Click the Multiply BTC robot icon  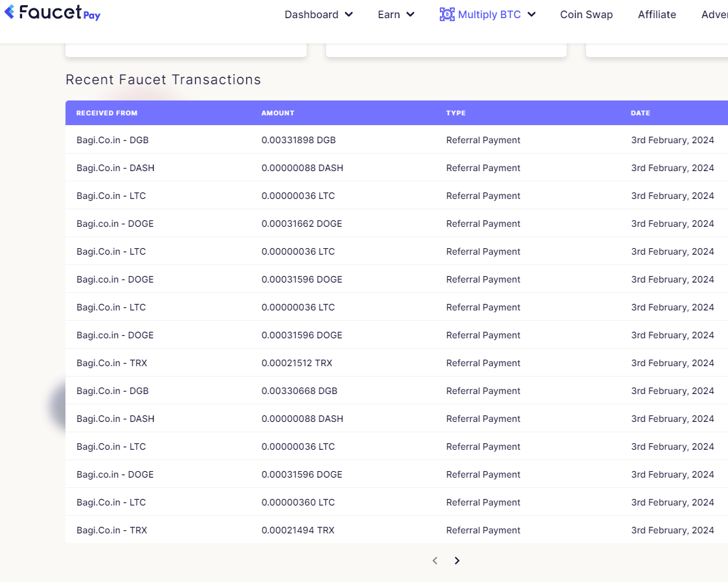pyautogui.click(x=447, y=14)
